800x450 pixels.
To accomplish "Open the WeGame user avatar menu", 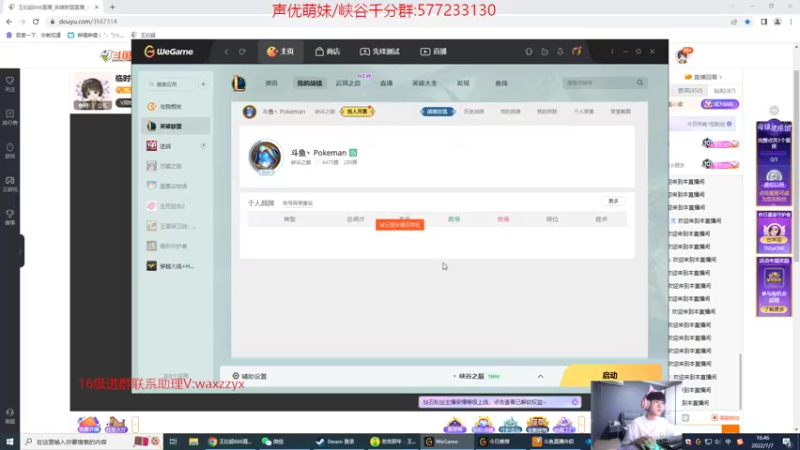I will point(577,52).
